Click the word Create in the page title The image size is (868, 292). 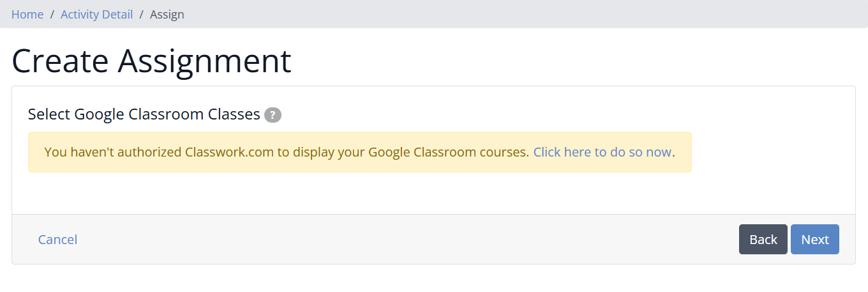pos(60,61)
